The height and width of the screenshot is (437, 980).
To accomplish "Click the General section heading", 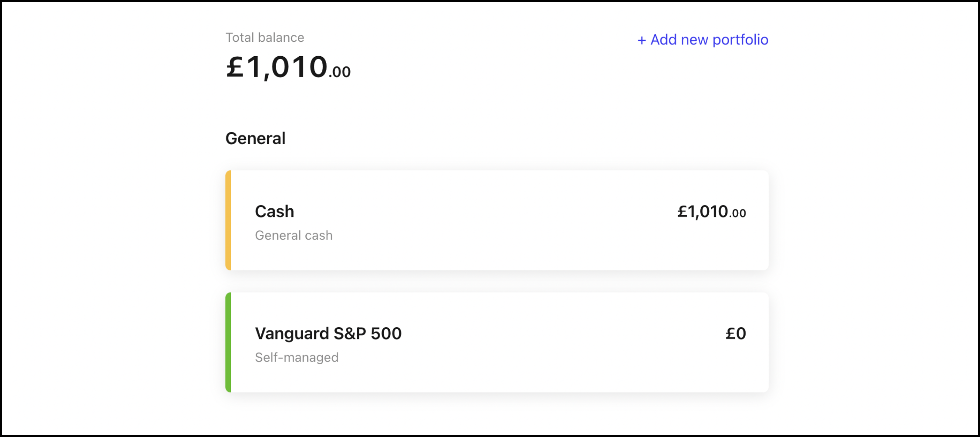I will pyautogui.click(x=255, y=139).
